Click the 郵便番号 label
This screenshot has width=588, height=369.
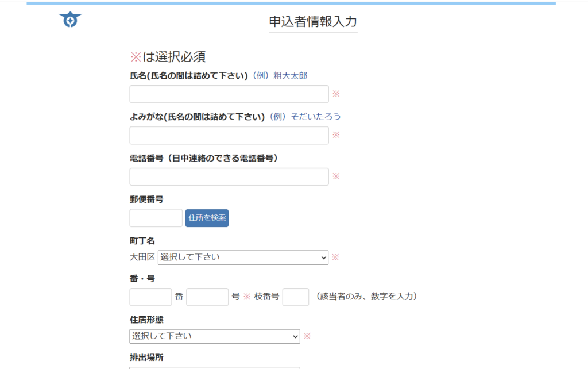(x=146, y=199)
